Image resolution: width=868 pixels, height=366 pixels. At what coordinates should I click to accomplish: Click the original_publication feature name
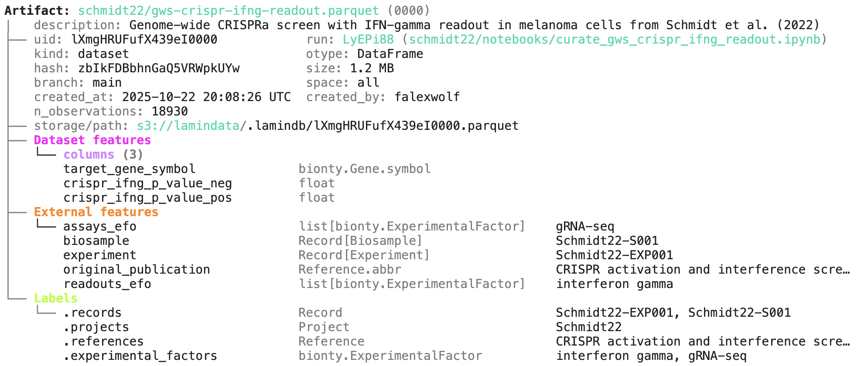click(x=137, y=269)
